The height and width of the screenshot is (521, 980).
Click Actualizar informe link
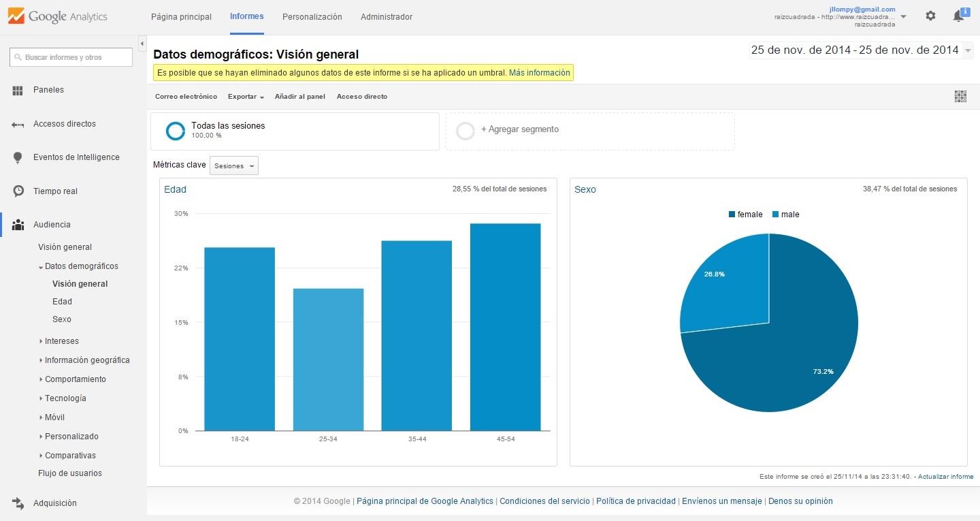click(945, 477)
